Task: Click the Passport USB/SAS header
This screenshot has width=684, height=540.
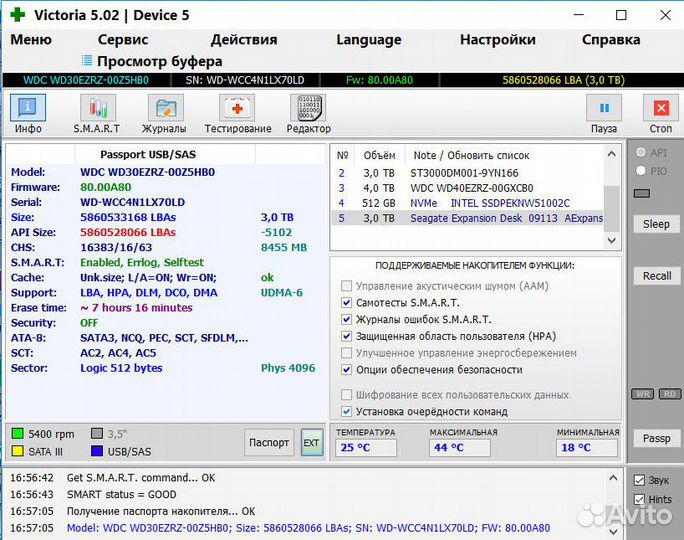Action: click(148, 154)
